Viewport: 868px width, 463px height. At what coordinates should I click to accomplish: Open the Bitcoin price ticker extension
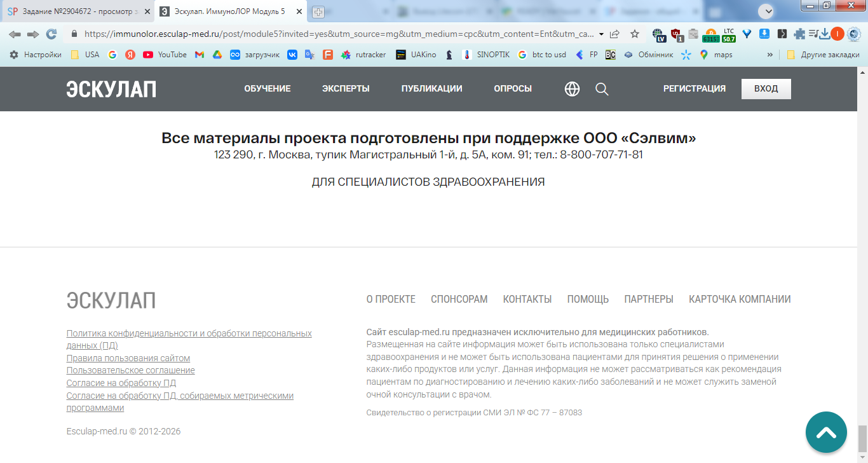(710, 35)
